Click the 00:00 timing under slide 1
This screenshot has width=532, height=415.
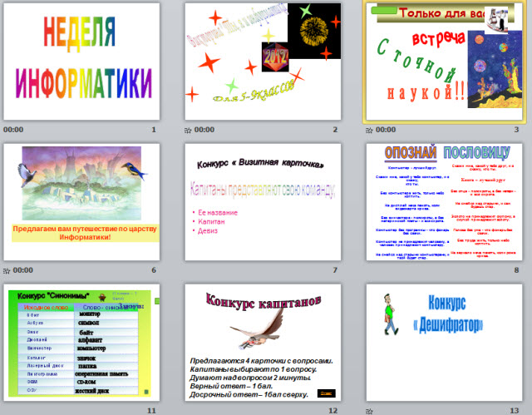13,130
